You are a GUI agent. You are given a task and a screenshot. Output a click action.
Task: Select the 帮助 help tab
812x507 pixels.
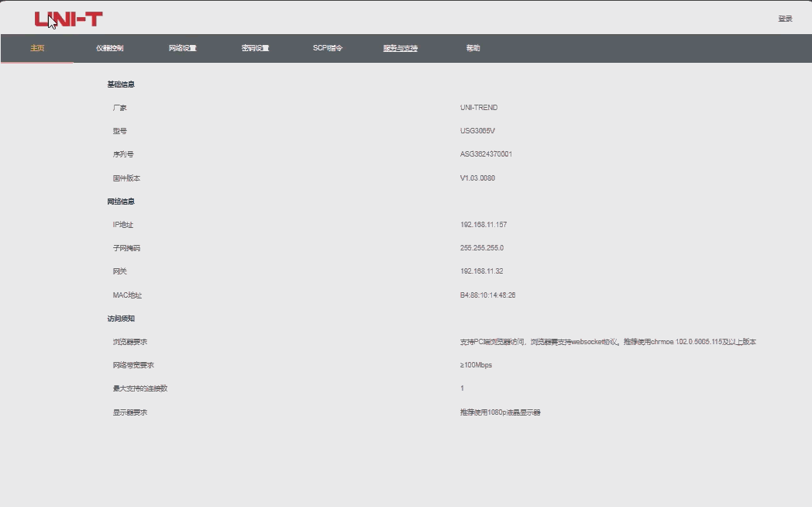[473, 48]
